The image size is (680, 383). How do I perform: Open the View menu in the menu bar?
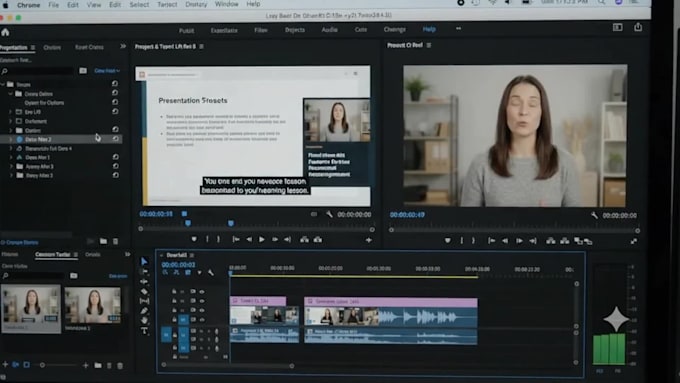(x=94, y=5)
